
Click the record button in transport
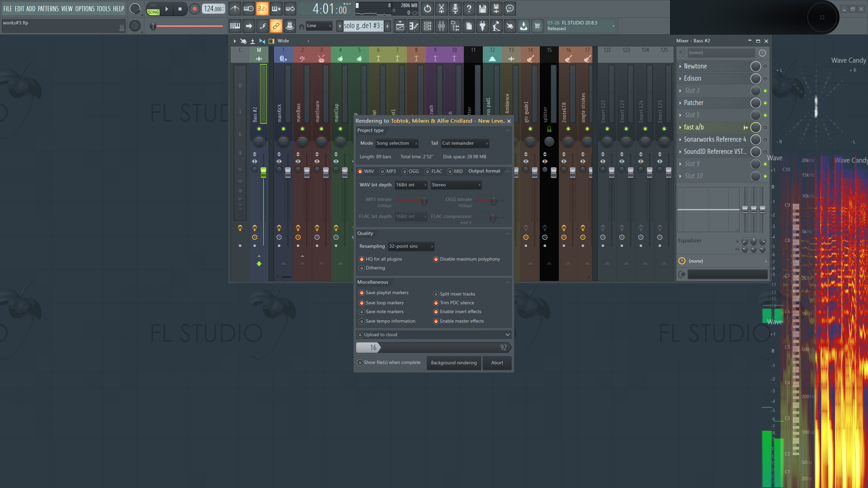pyautogui.click(x=194, y=9)
